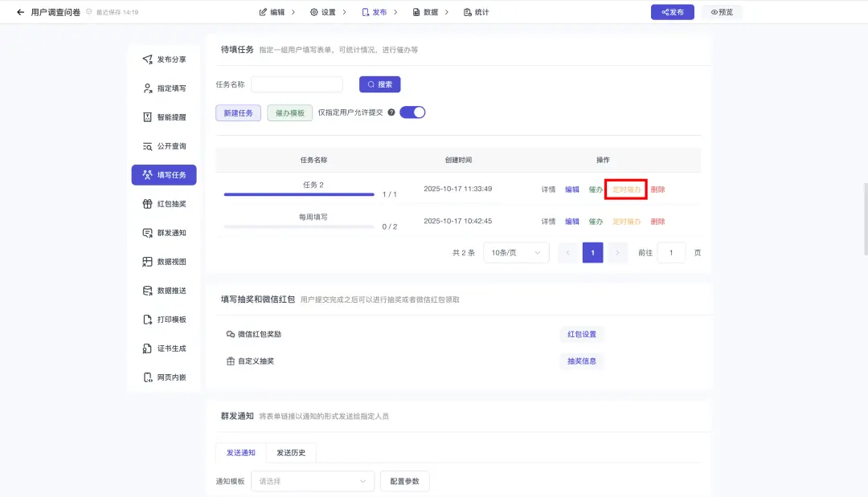Click the gift icon beside 自定义抽奖
868x497 pixels.
[231, 361]
